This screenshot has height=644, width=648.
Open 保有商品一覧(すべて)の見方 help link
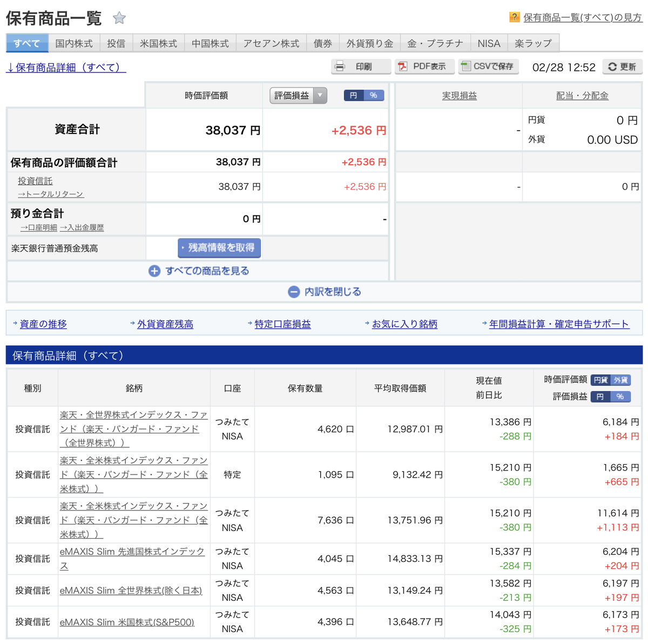(583, 17)
